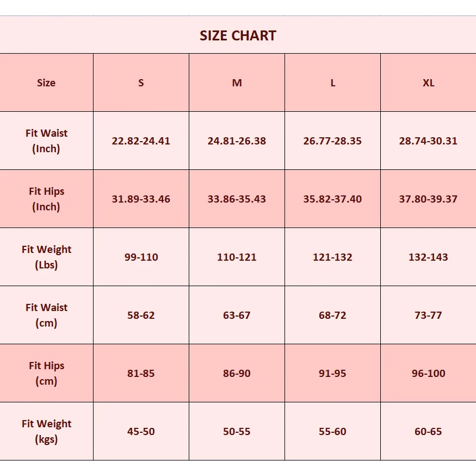476x476 pixels.
Task: Select the cell reading 28.74-30.31
Action: point(428,141)
